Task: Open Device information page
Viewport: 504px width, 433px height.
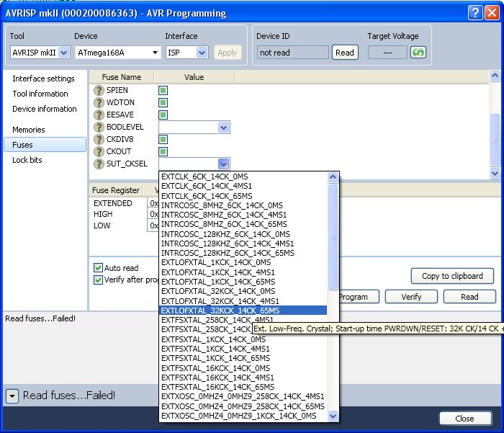Action: point(45,109)
